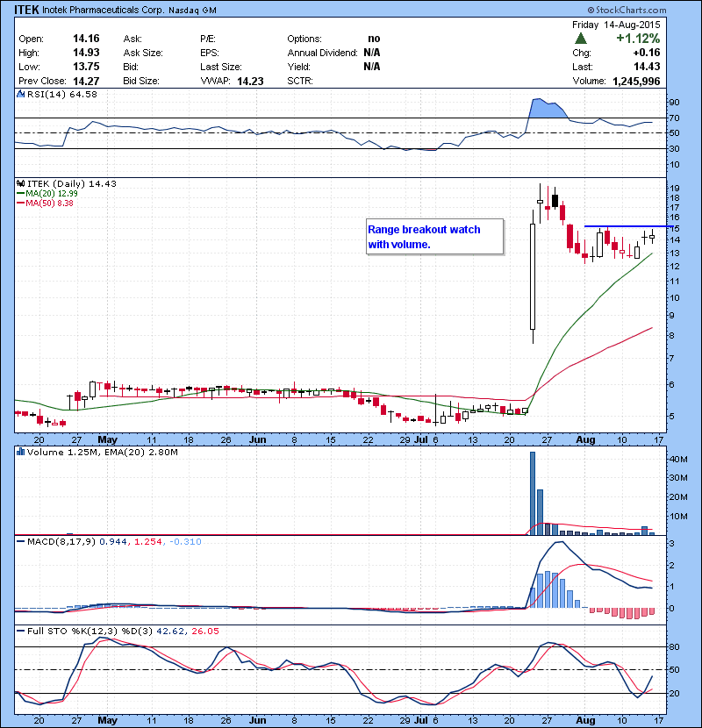The height and width of the screenshot is (728, 702).
Task: Click the VWAP value 14.23
Action: [x=250, y=82]
